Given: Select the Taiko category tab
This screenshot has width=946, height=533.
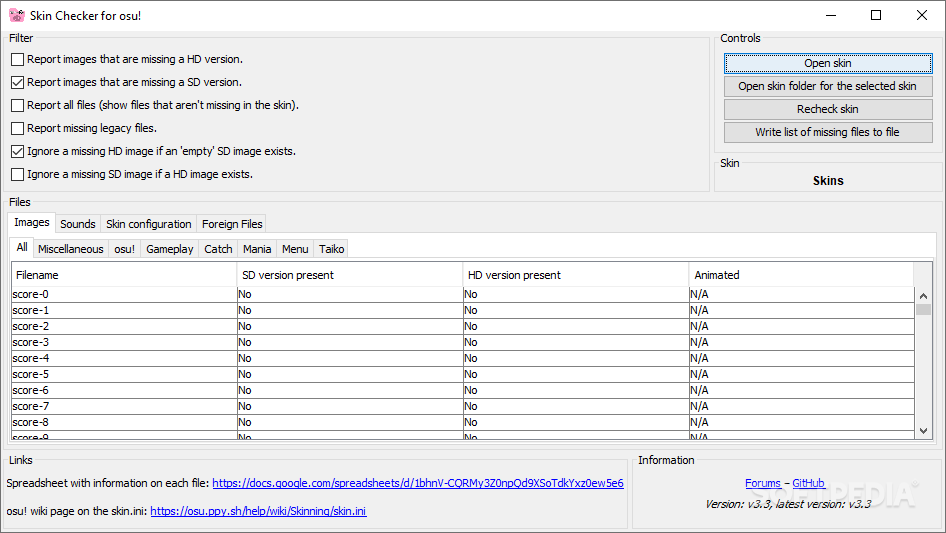Looking at the screenshot, I should click(x=331, y=249).
